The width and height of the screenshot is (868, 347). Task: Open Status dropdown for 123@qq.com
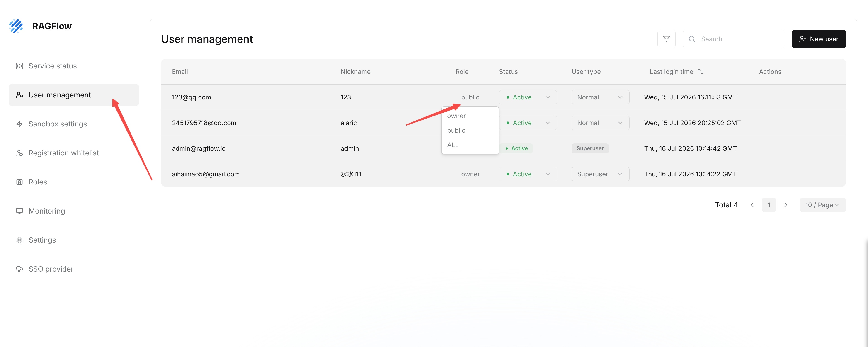528,97
